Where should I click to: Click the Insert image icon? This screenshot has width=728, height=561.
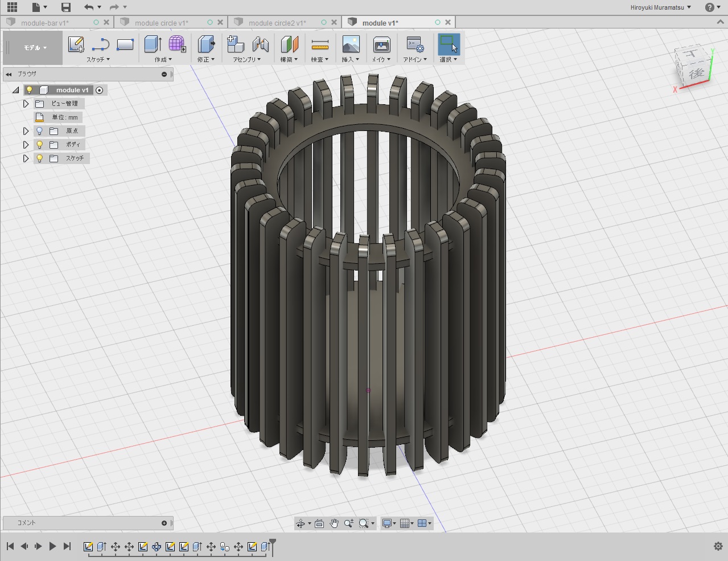pos(351,44)
